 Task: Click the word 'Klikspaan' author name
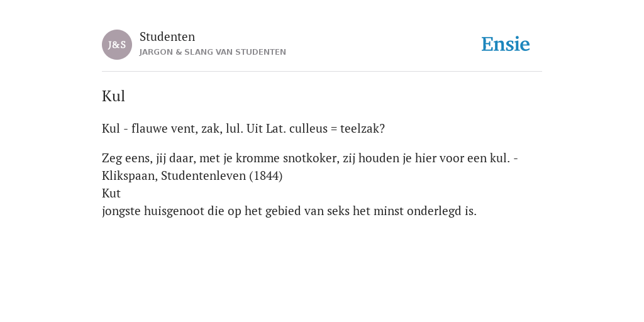click(x=130, y=176)
